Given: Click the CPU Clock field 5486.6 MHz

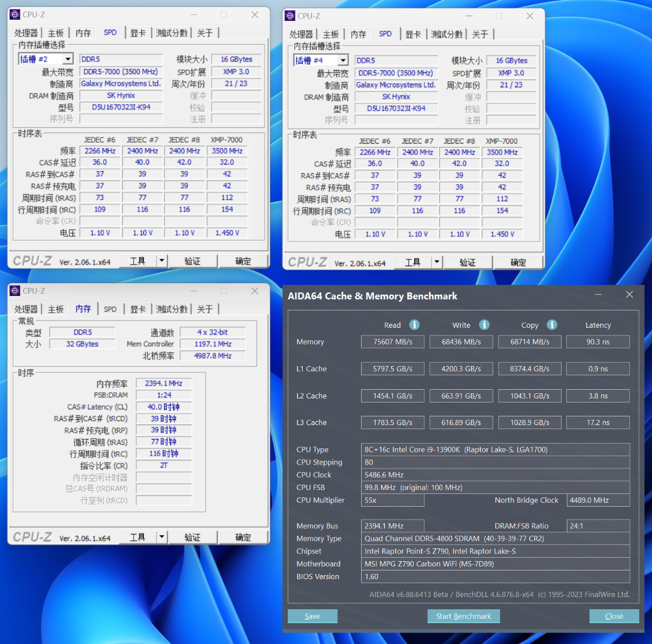Looking at the screenshot, I should [496, 474].
